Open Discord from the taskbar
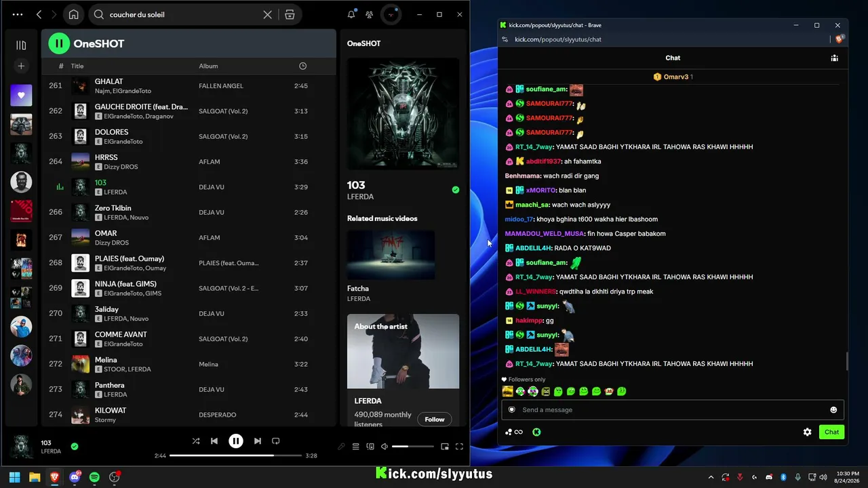The width and height of the screenshot is (868, 488). click(75, 477)
